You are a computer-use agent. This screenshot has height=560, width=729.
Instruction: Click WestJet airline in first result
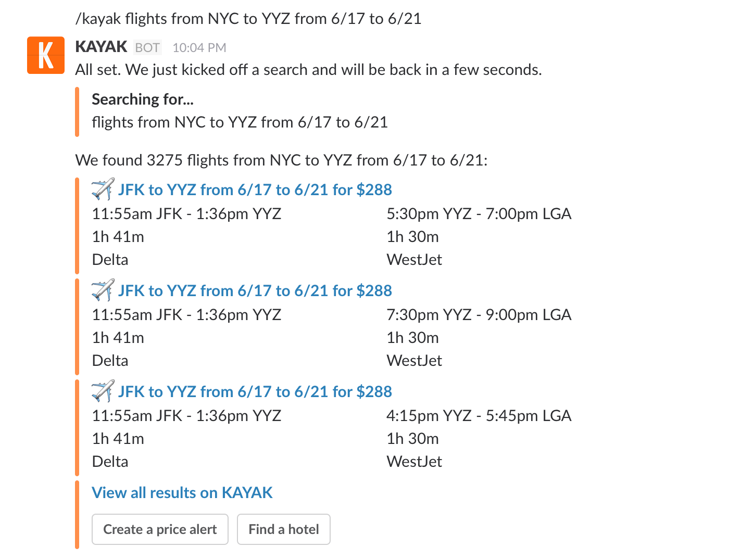[414, 260]
